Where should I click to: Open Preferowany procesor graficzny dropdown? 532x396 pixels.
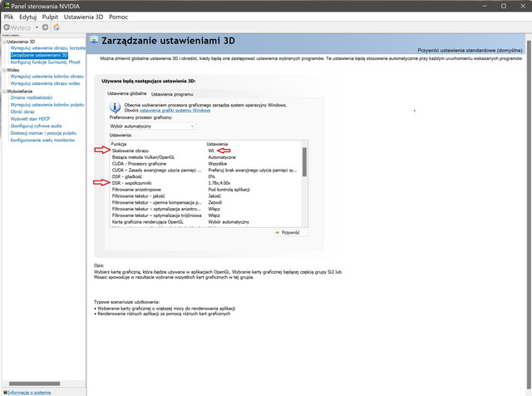[x=152, y=126]
